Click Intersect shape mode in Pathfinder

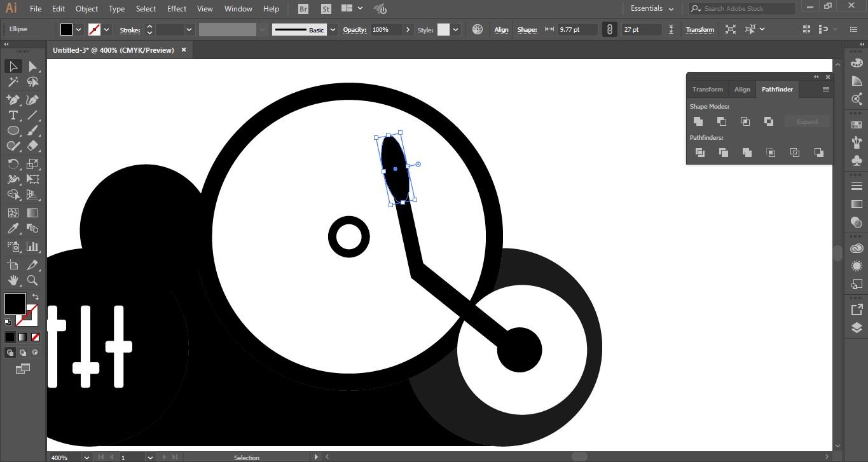745,121
